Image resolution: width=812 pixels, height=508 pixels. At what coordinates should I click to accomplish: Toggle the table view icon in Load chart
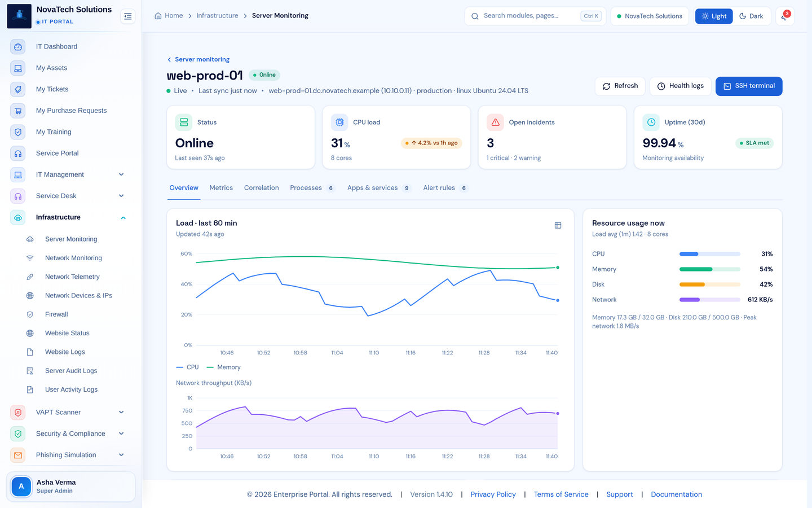pyautogui.click(x=558, y=225)
